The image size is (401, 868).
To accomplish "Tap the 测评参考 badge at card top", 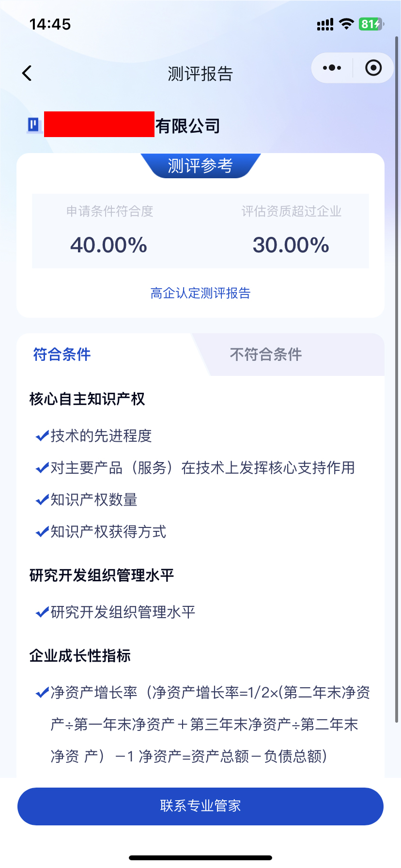I will (200, 165).
